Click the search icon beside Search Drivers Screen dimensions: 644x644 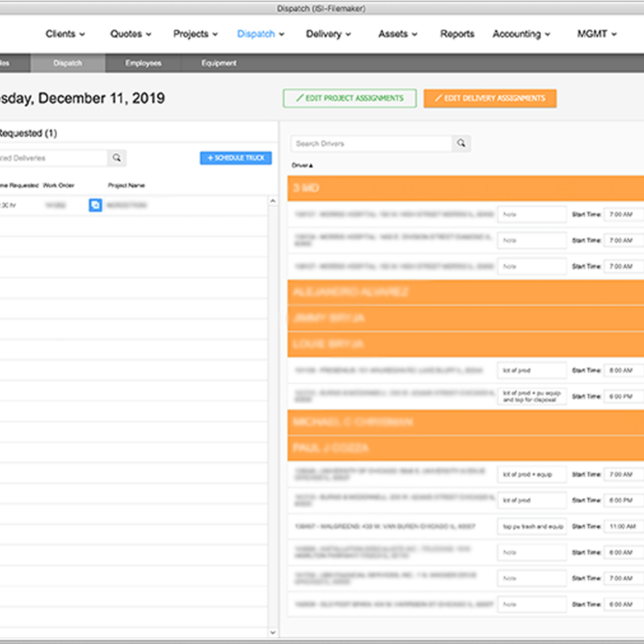coord(461,143)
